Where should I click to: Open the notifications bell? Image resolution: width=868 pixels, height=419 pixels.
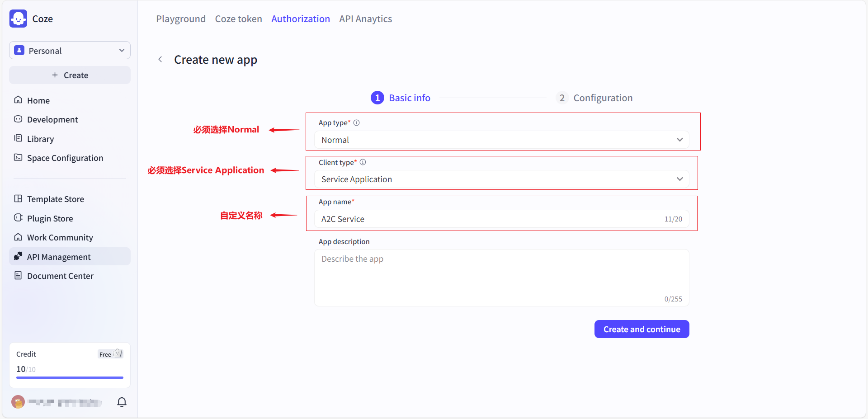[x=122, y=402]
